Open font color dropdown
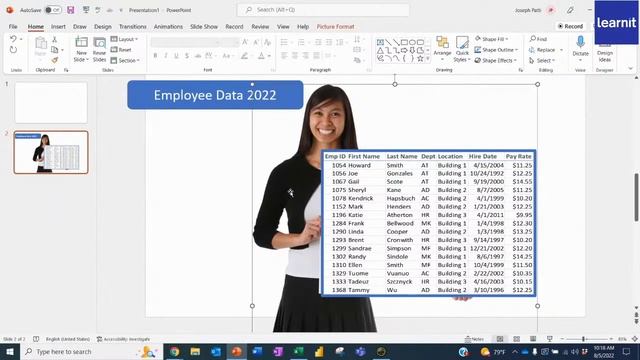The height and width of the screenshot is (360, 640). click(x=269, y=56)
